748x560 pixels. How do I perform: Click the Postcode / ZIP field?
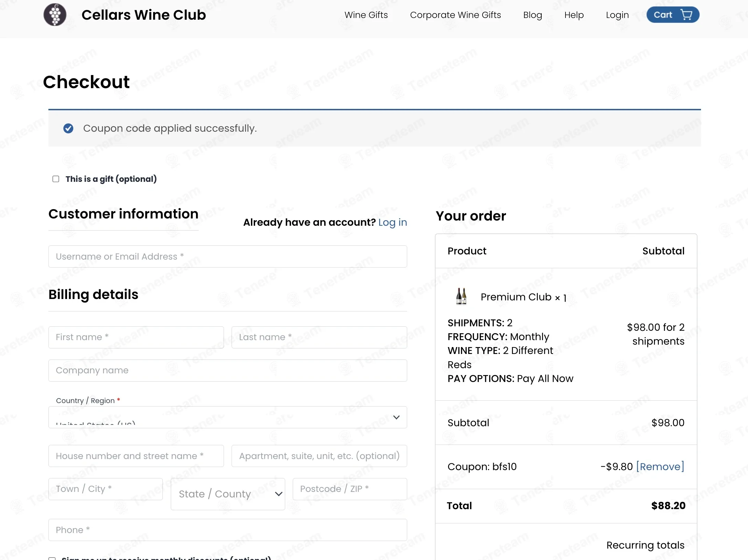click(350, 489)
